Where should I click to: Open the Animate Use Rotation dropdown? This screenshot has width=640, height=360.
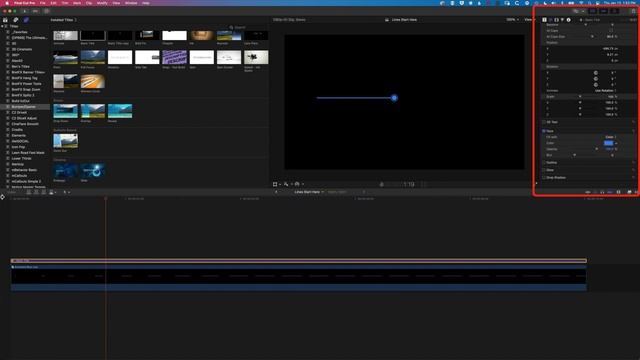pos(605,91)
